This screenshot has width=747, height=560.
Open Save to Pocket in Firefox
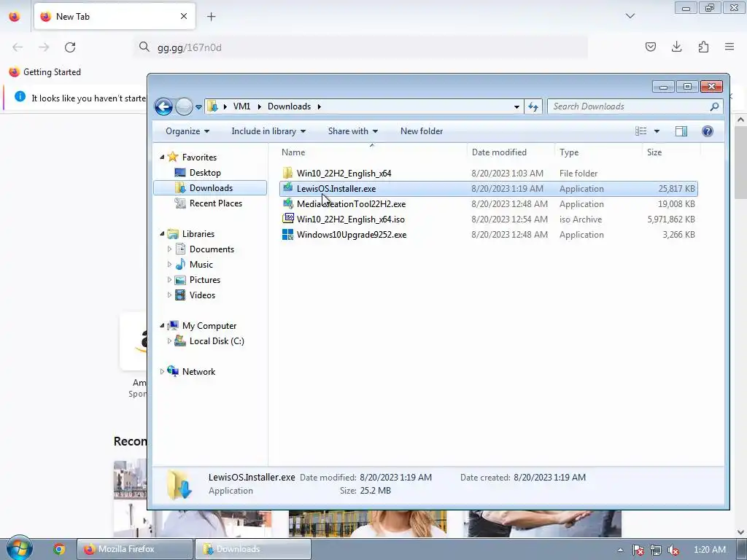point(650,47)
